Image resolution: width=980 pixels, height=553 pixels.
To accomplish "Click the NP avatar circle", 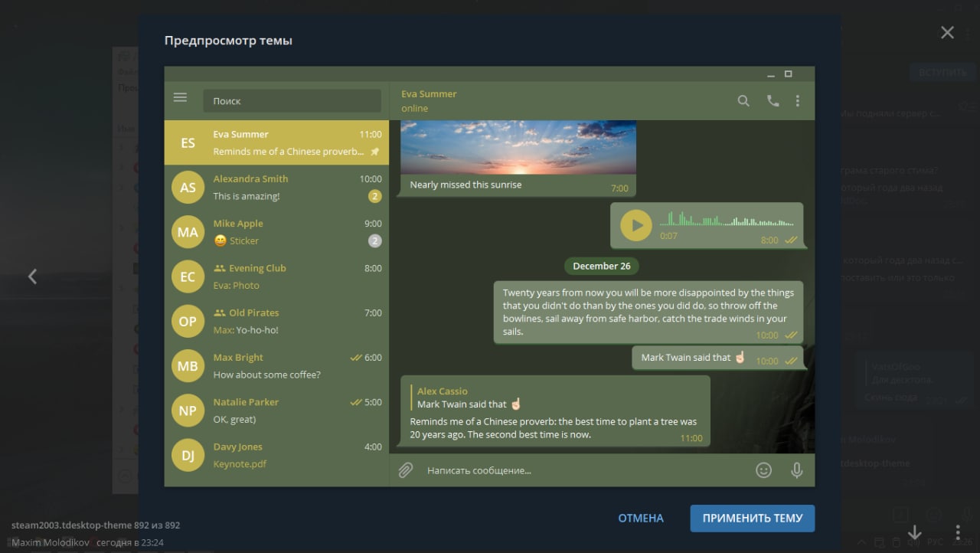I will point(188,411).
